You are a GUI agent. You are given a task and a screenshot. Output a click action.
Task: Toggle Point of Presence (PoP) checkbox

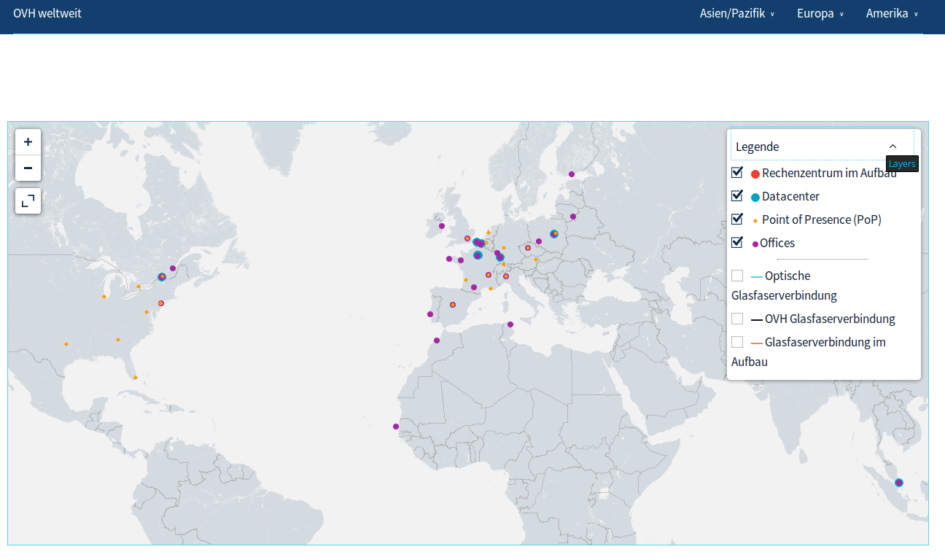click(737, 219)
